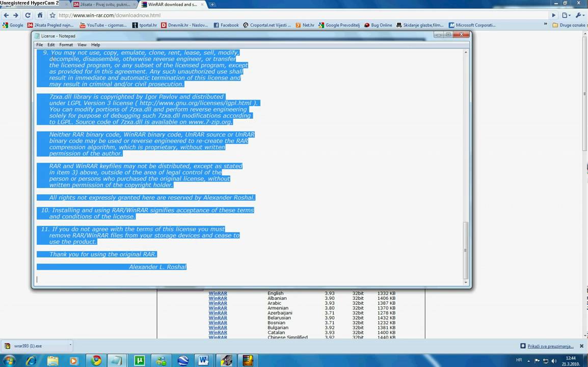This screenshot has height=367, width=588.
Task: Launch Internet Explorer from the taskbar
Action: (x=31, y=360)
